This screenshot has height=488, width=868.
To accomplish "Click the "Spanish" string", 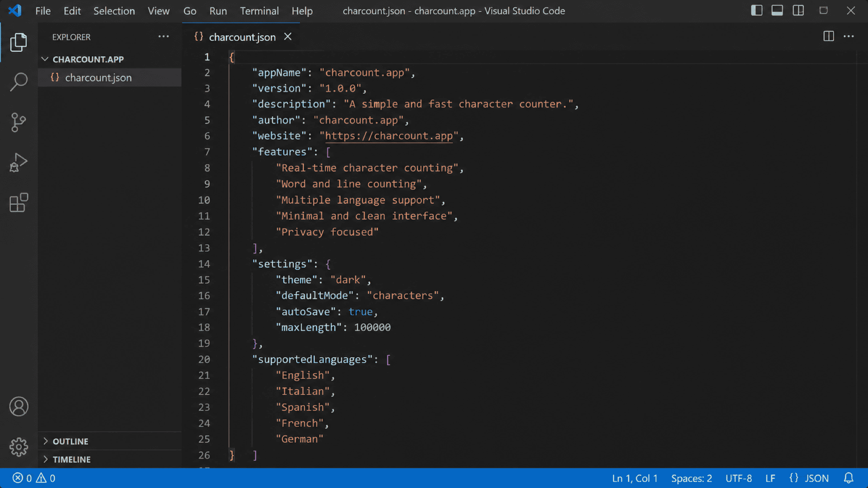I will click(302, 407).
